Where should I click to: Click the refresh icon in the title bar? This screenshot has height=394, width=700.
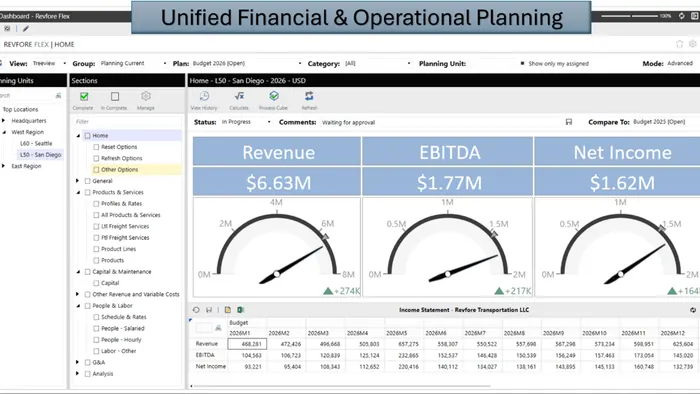coord(682,16)
